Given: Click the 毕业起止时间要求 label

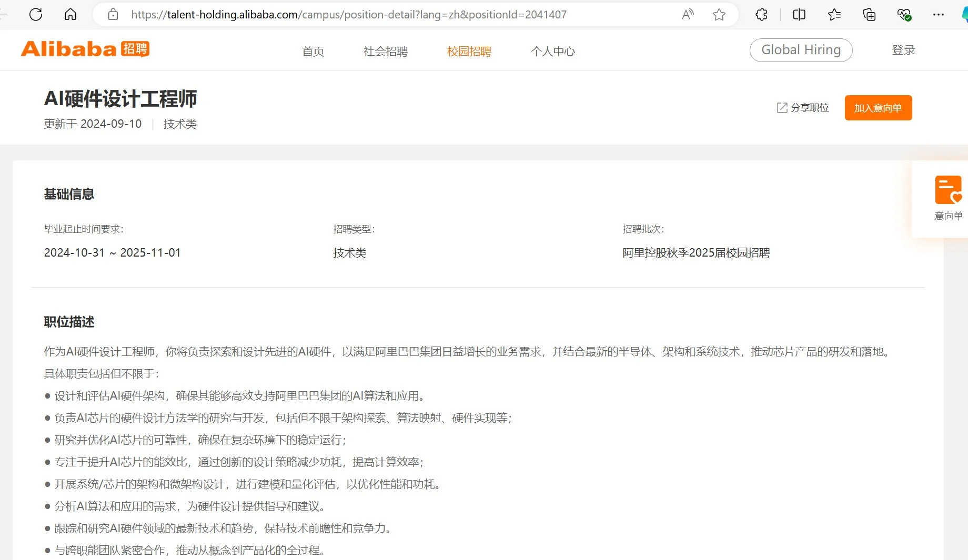Looking at the screenshot, I should (84, 229).
